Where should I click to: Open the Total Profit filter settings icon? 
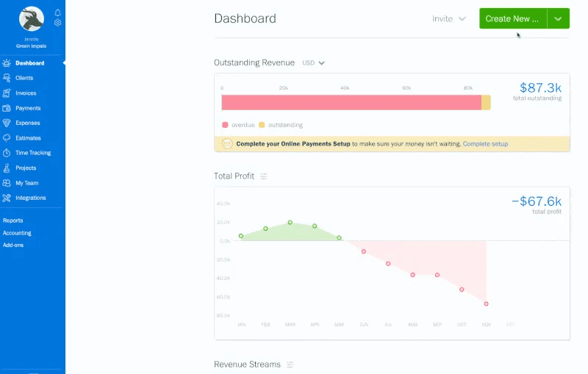[x=264, y=176]
